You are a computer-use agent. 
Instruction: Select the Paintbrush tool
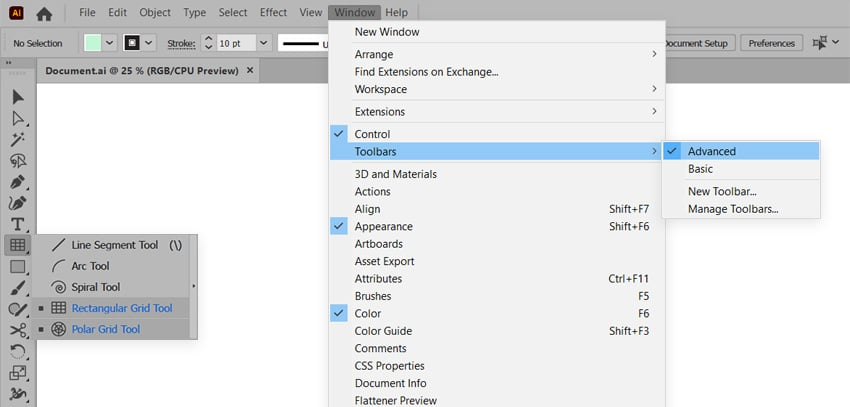coord(18,288)
